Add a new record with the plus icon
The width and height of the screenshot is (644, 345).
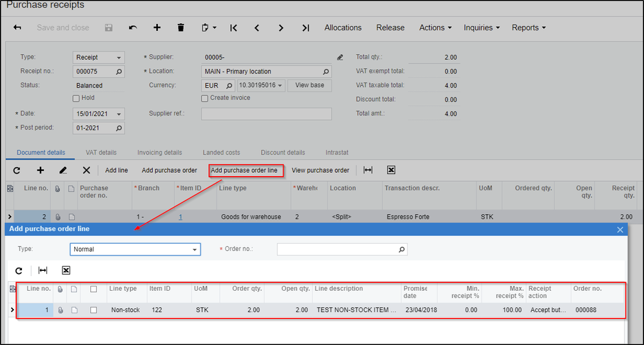coord(157,28)
